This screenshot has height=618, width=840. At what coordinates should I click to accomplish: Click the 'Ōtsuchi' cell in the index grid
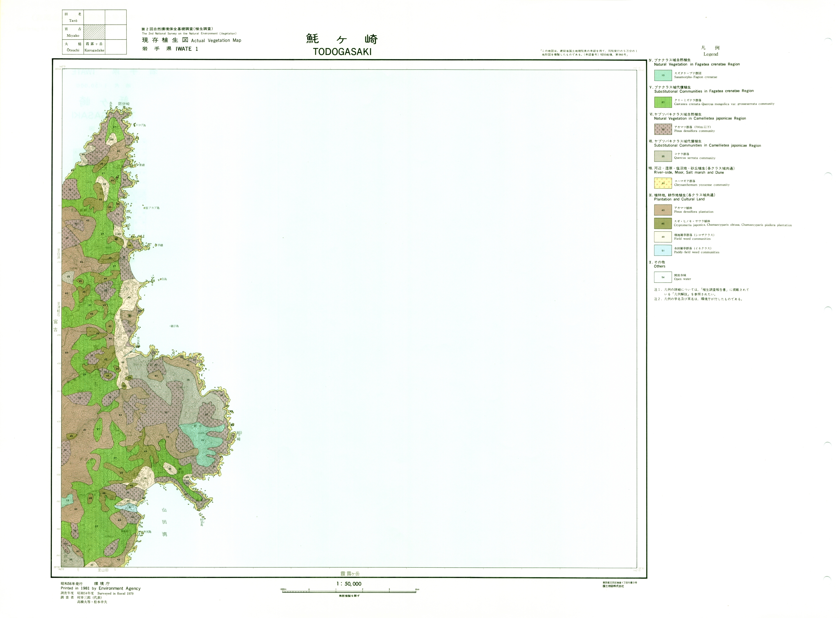tap(73, 47)
